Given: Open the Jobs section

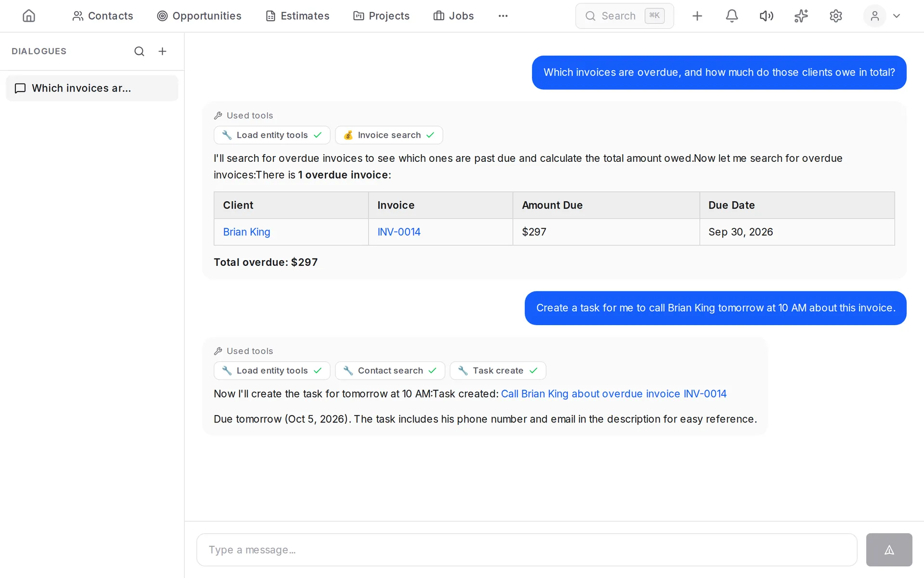Looking at the screenshot, I should (454, 16).
